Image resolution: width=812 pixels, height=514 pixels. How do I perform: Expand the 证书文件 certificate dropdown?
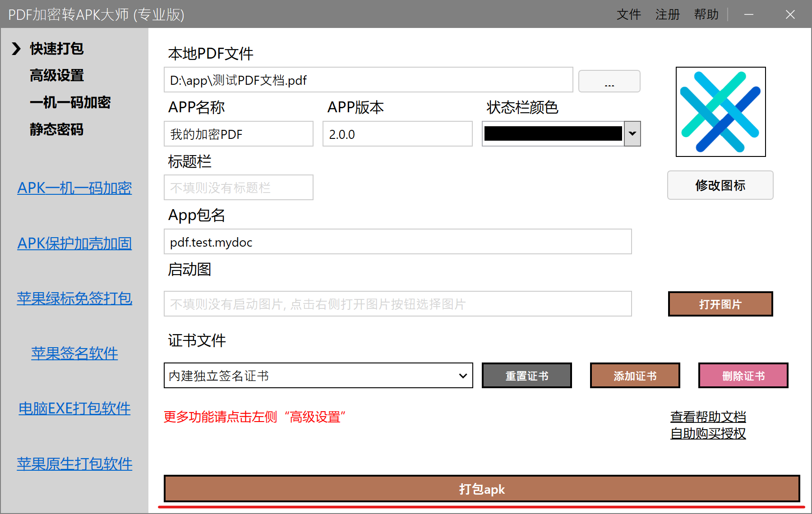tap(463, 375)
